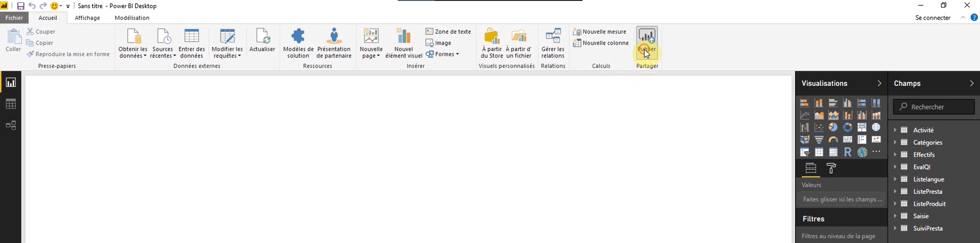Screen dimensions: 980x243
Task: Click the Rechercher fields search box
Action: click(933, 107)
